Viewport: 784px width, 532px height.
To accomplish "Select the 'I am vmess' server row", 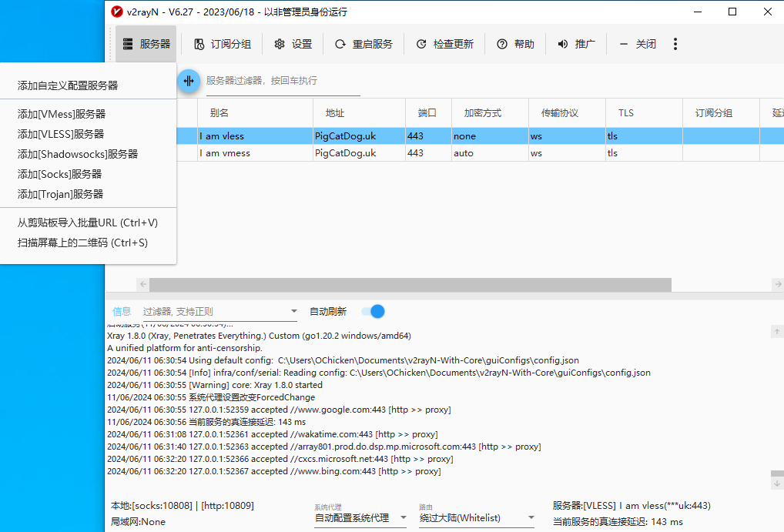I will tap(480, 153).
